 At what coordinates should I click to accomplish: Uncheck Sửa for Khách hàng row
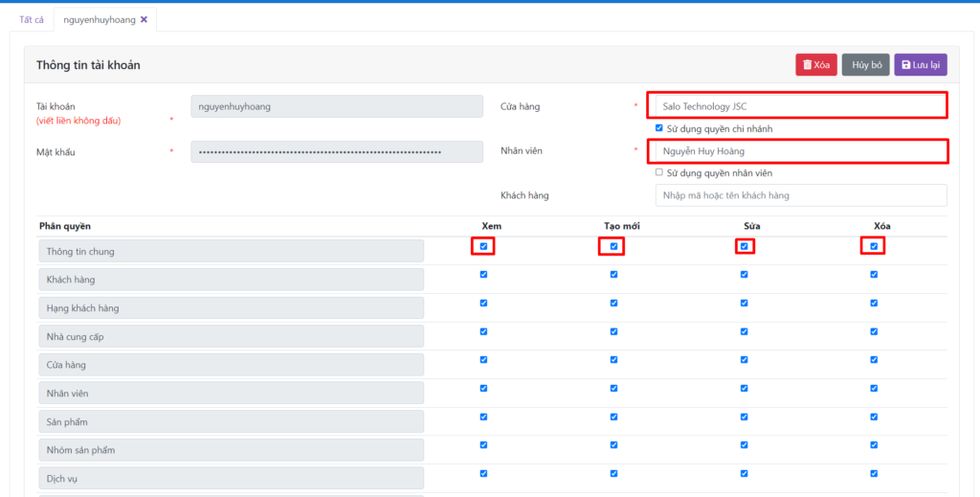tap(744, 275)
